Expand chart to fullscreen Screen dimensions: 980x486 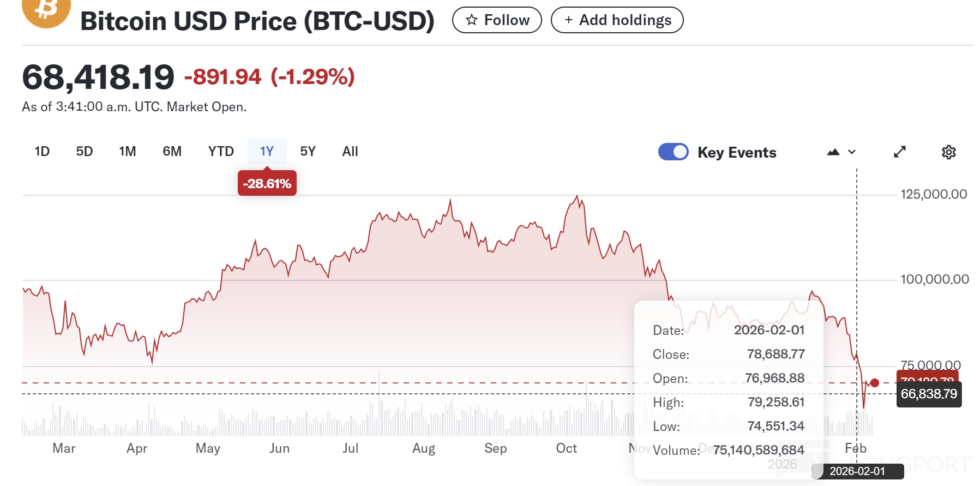click(x=900, y=152)
